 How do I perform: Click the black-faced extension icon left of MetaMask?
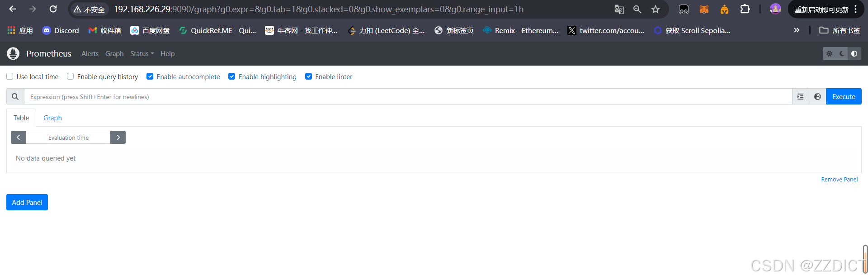[684, 9]
